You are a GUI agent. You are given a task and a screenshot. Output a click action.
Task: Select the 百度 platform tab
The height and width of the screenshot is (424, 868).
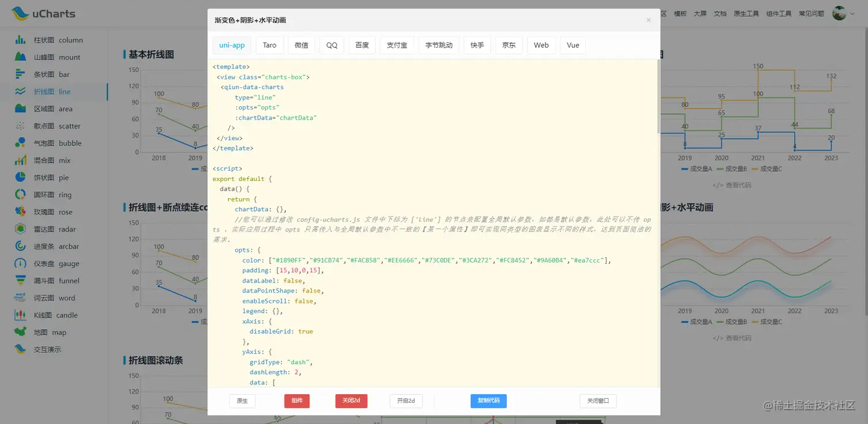362,45
